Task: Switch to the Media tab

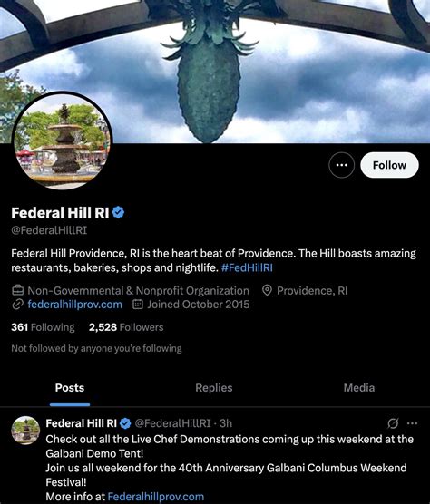Action: coord(359,388)
